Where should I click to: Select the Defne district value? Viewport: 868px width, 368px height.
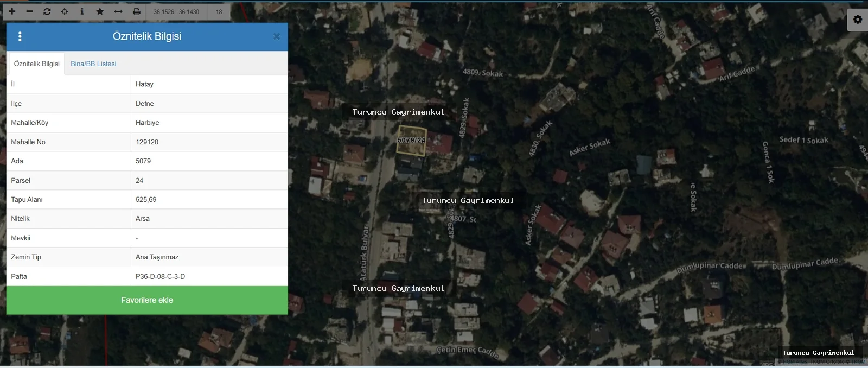144,104
